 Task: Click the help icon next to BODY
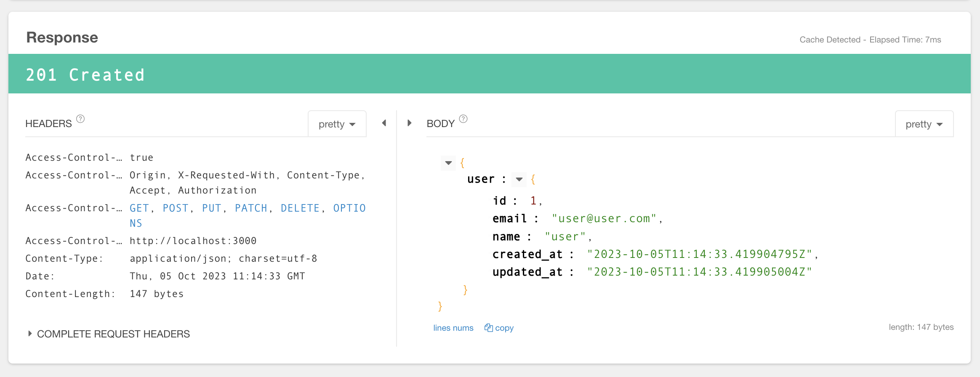click(x=463, y=119)
